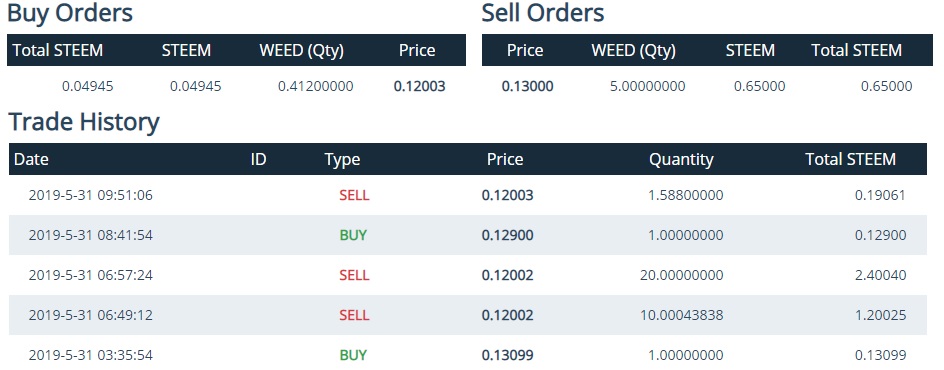Click the ID column header
The height and width of the screenshot is (370, 944).
click(x=258, y=159)
